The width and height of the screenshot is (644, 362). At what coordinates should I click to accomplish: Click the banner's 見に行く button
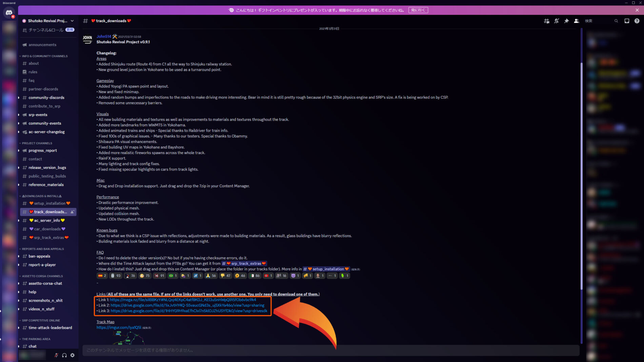pyautogui.click(x=418, y=10)
